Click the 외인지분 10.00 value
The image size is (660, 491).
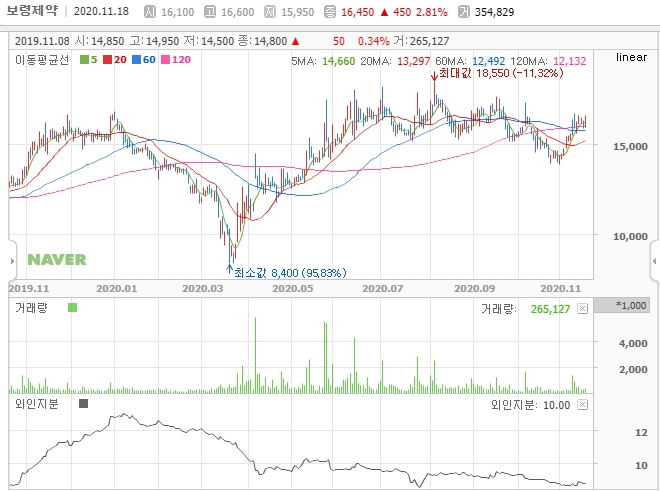tap(556, 406)
